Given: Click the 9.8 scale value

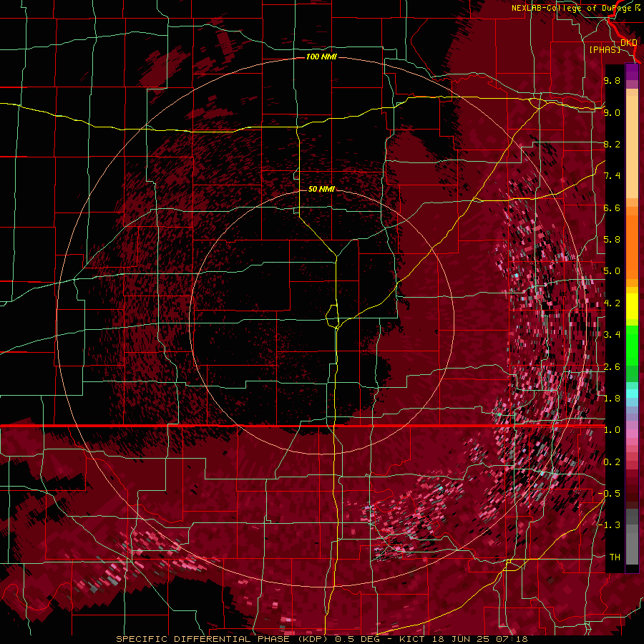Looking at the screenshot, I should coord(612,80).
